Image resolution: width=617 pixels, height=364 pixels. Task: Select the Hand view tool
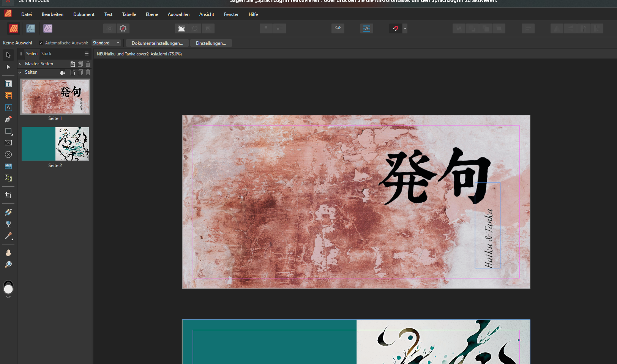[x=8, y=253]
